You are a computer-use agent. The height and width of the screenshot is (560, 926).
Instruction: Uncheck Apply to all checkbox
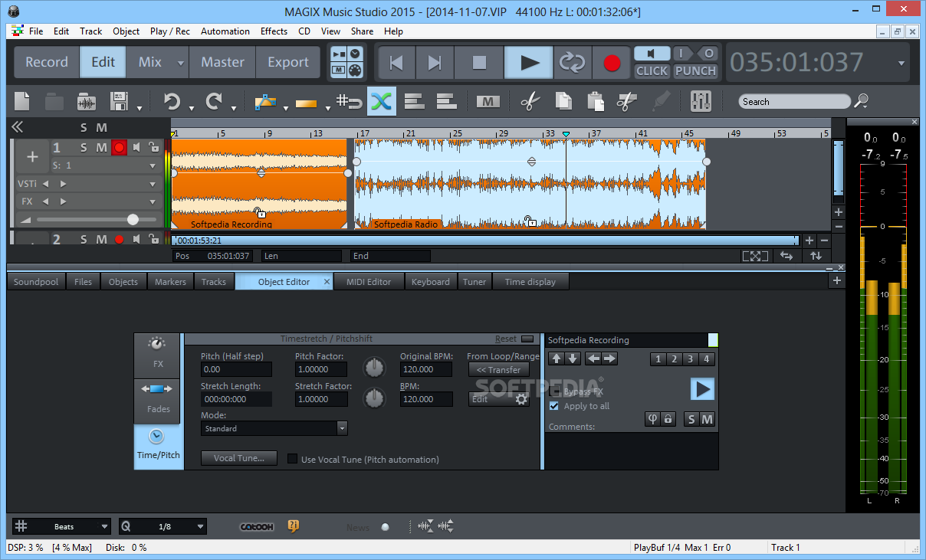(x=554, y=406)
